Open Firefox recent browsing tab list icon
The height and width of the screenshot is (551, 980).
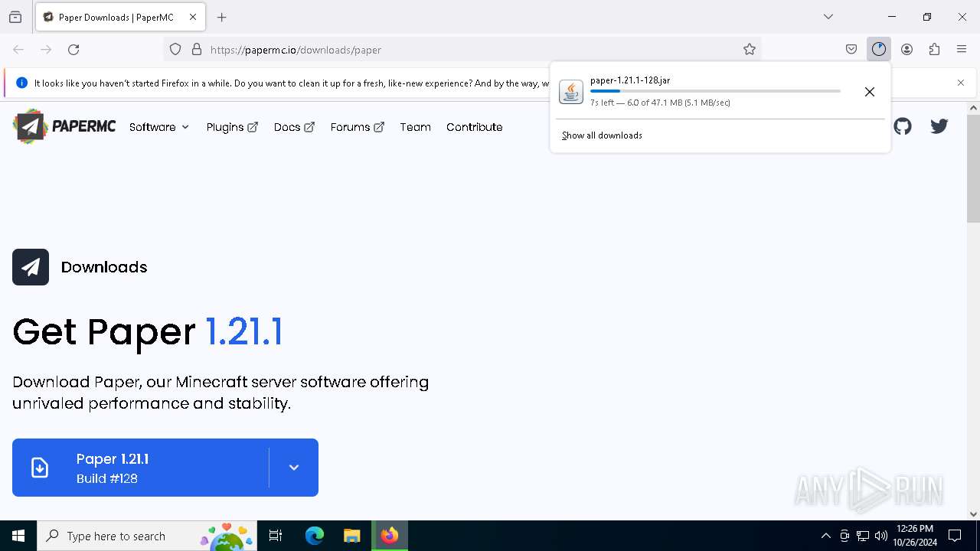[15, 17]
